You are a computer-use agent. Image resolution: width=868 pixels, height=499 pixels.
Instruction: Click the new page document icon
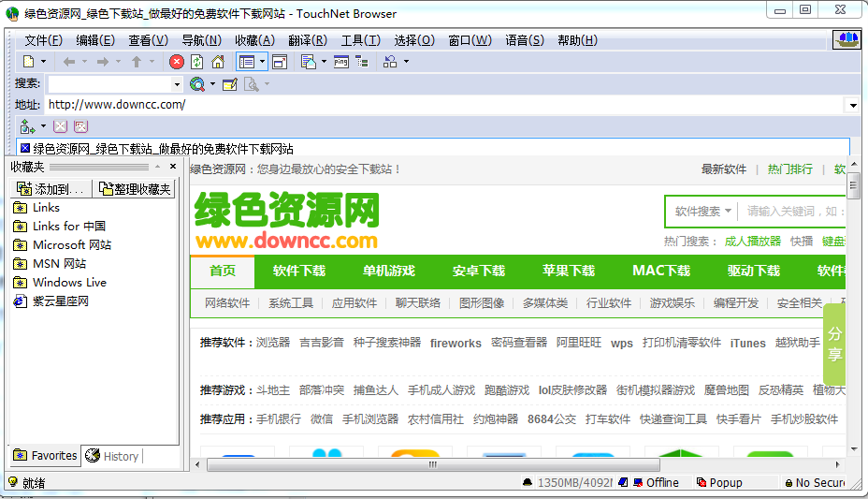(x=29, y=62)
